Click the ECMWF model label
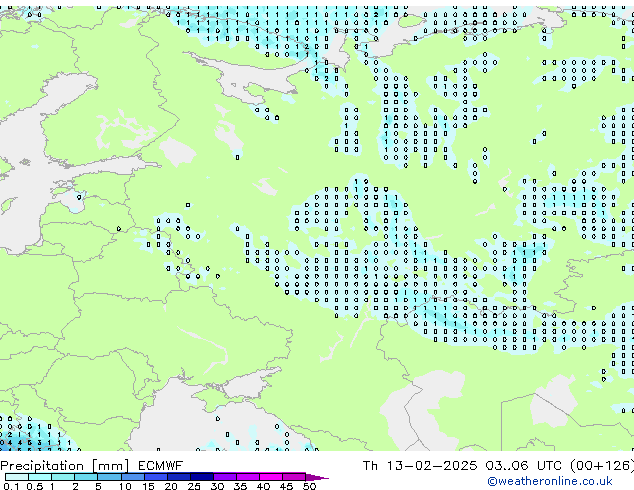The width and height of the screenshot is (634, 490). (x=161, y=466)
